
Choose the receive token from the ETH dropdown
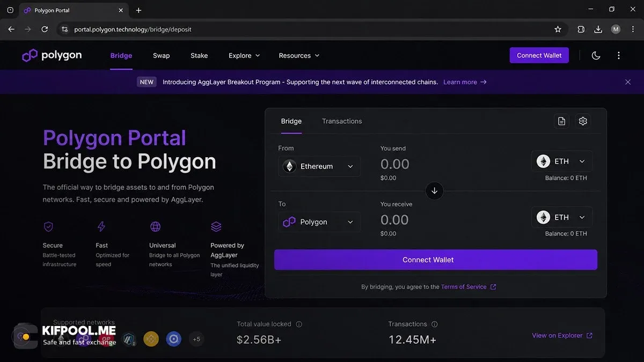click(x=562, y=217)
